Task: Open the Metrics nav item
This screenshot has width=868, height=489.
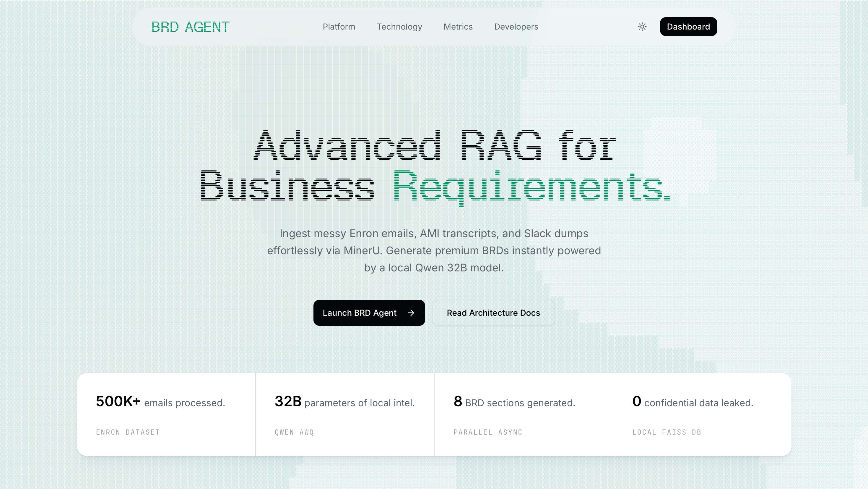Action: pyautogui.click(x=458, y=27)
